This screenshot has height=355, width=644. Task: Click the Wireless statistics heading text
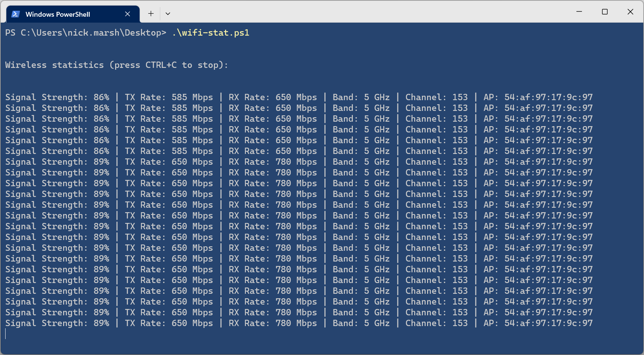(116, 65)
